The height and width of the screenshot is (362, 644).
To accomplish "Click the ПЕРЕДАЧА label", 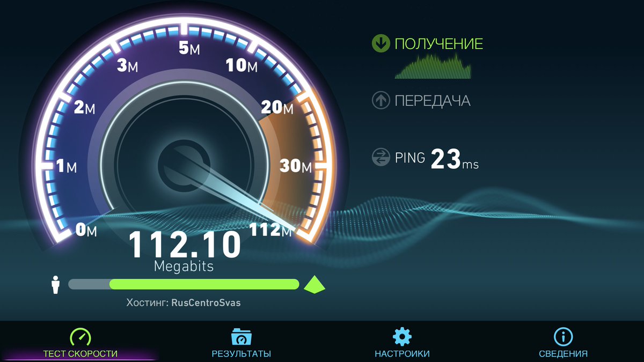I will (433, 101).
